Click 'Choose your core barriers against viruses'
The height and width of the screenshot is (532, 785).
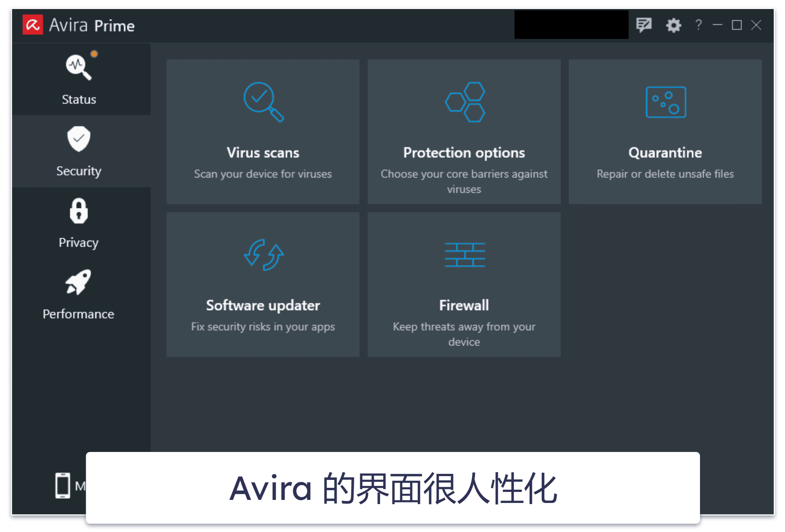click(x=464, y=181)
